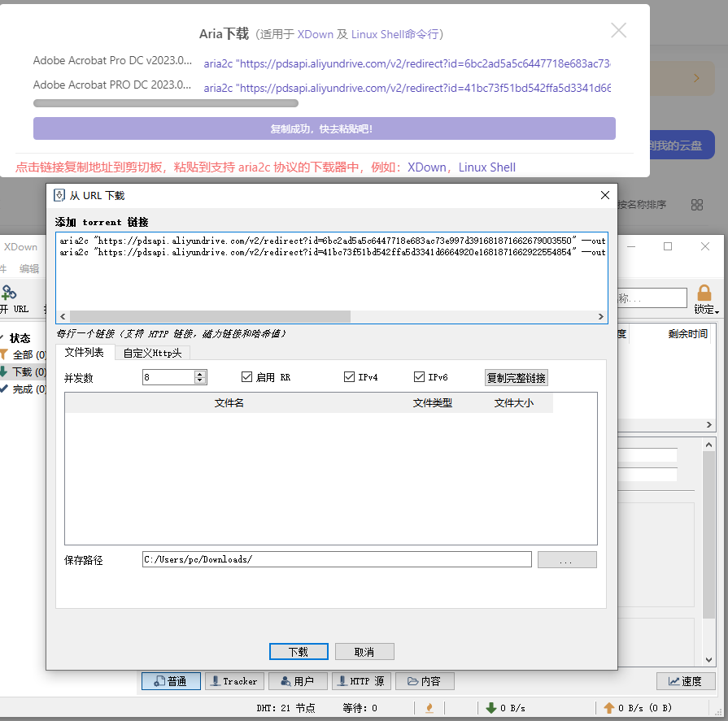The height and width of the screenshot is (721, 728).
Task: Switch to the 文件列表 tab
Action: coord(84,352)
